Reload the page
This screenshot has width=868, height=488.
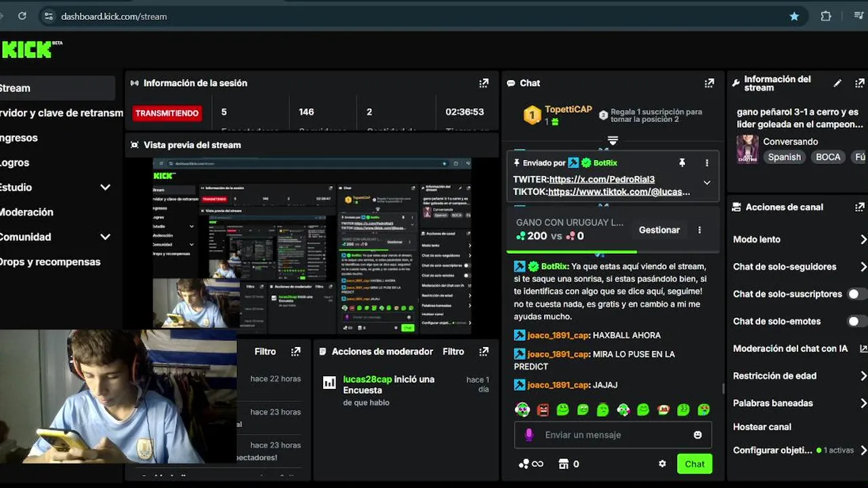click(22, 16)
